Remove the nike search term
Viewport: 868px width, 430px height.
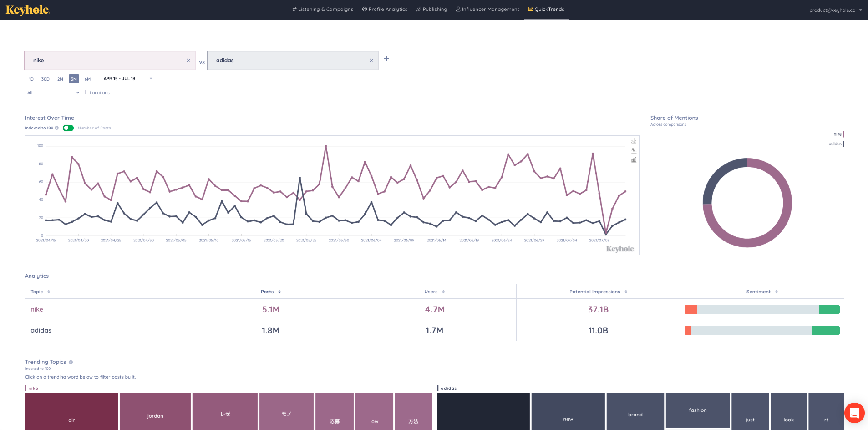(x=188, y=61)
